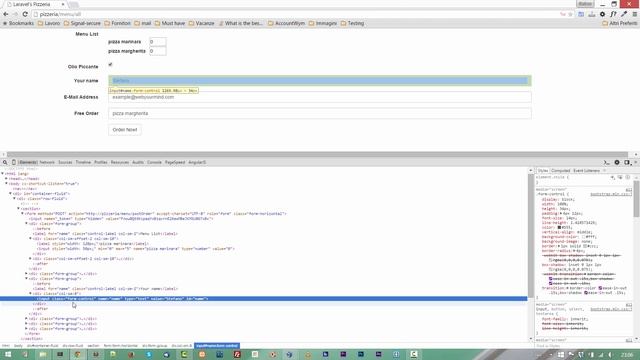Click the settings gear extension icon
The height and width of the screenshot is (360, 640).
[602, 14]
